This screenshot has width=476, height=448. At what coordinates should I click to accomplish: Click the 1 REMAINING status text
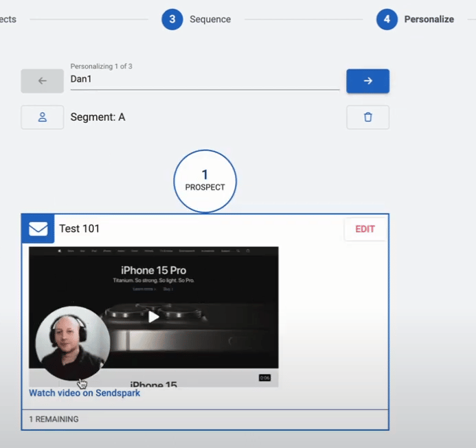(54, 419)
